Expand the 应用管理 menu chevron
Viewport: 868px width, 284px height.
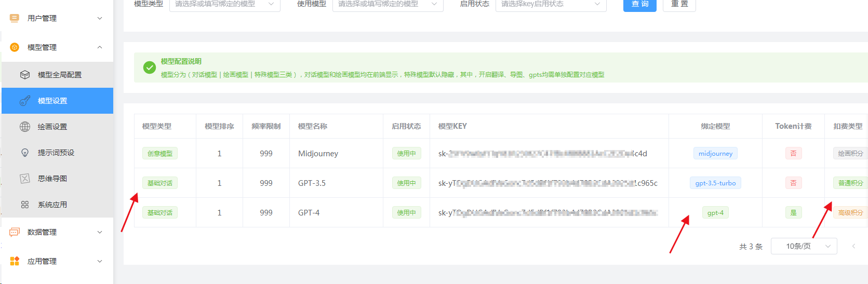[x=100, y=261]
